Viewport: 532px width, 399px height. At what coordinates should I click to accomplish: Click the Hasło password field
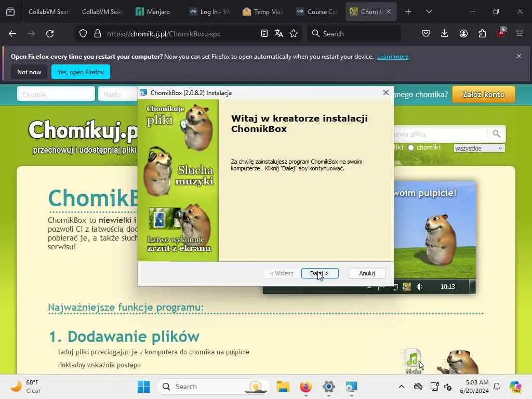click(118, 94)
